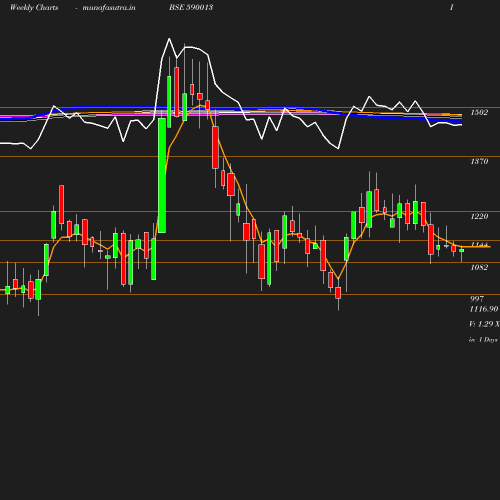Click the tallest green candlestick body
The height and width of the screenshot is (500, 500).
click(162, 175)
